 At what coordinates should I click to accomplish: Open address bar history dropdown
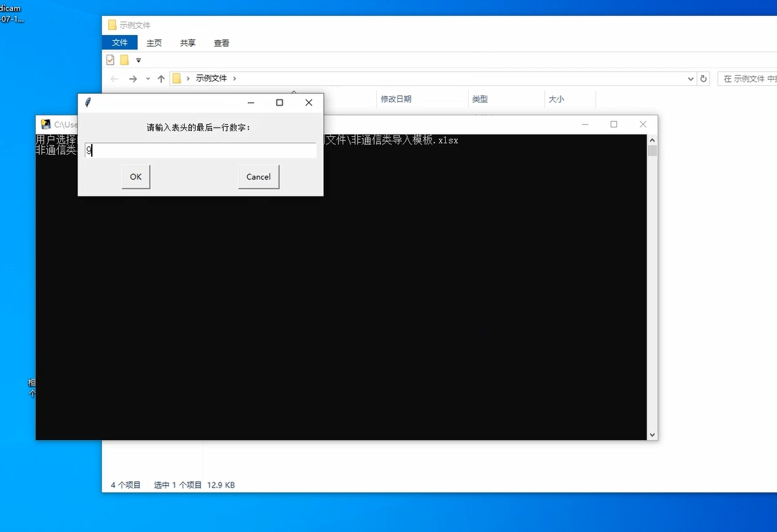(x=691, y=79)
